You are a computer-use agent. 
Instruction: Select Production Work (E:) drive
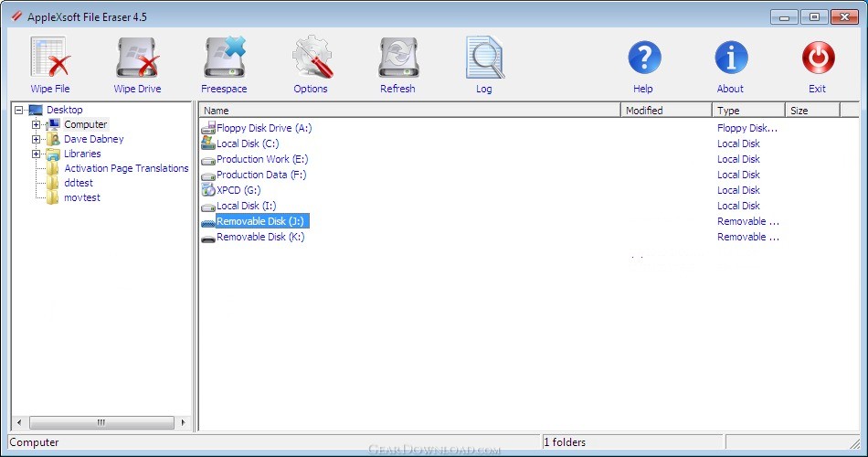[262, 159]
